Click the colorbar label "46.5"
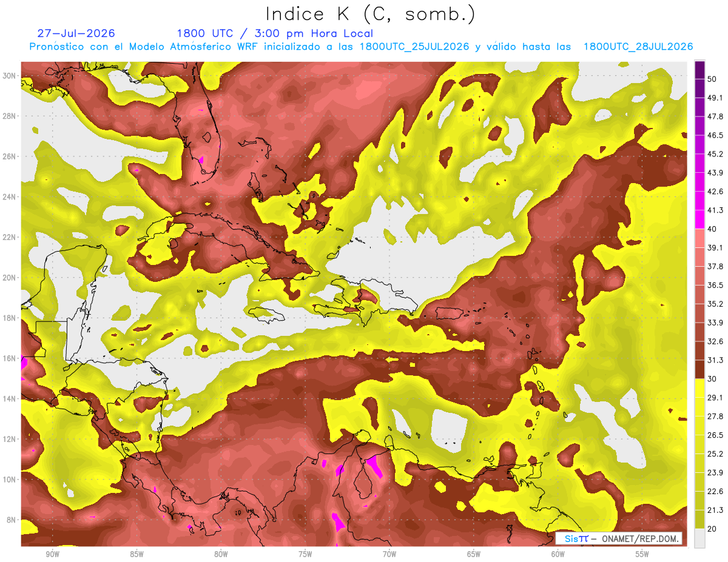Viewport: 728px width, 562px height. (715, 135)
